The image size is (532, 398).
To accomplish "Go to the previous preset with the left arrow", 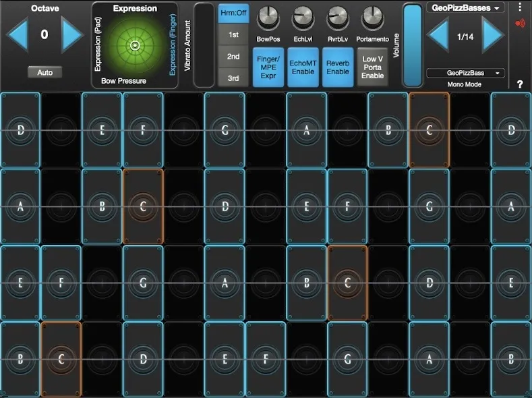I will (x=438, y=35).
